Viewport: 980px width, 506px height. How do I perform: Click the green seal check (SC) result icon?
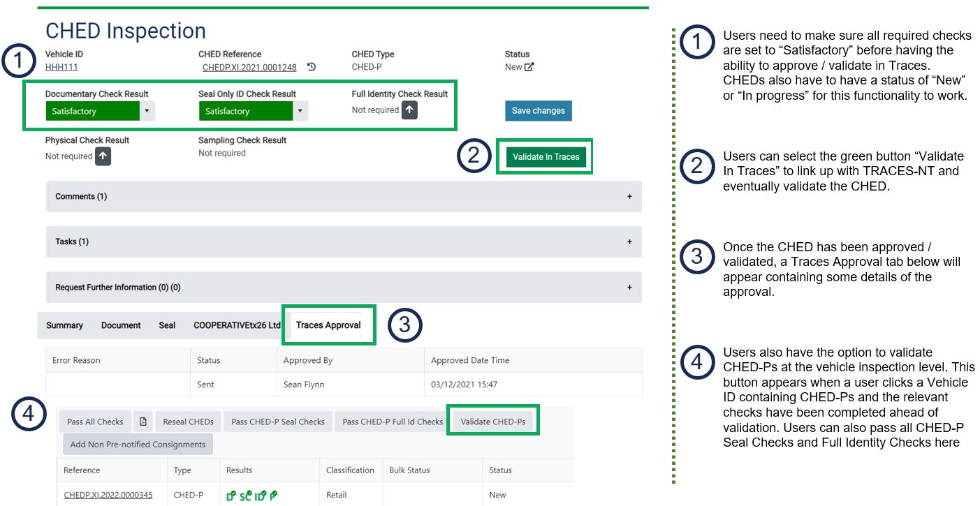(x=245, y=496)
